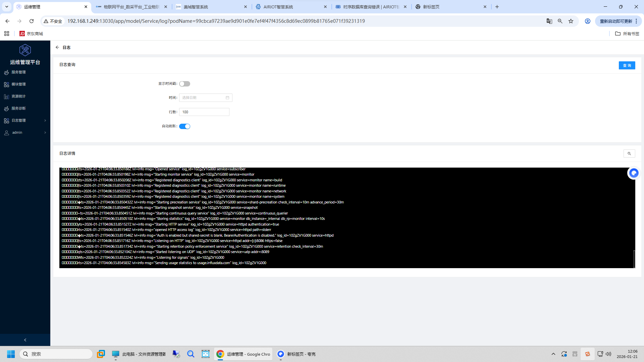Open 资源统计 in the sidebar

click(18, 96)
